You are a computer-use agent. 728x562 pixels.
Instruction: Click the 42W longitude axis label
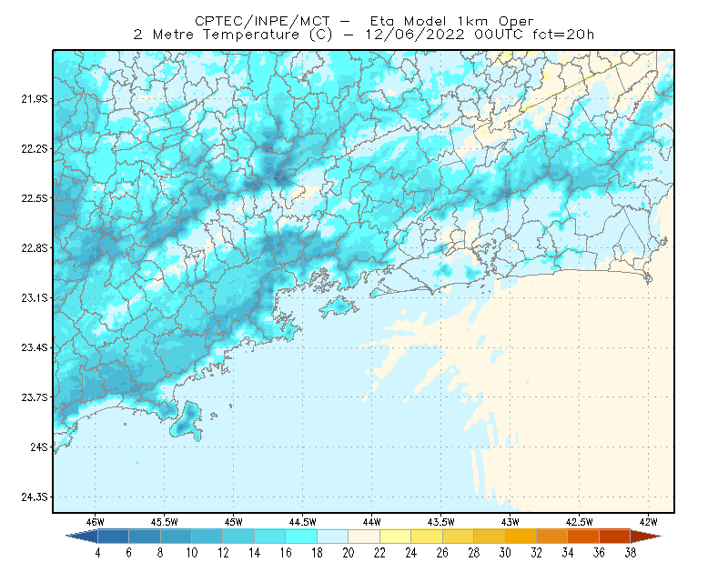click(x=648, y=522)
